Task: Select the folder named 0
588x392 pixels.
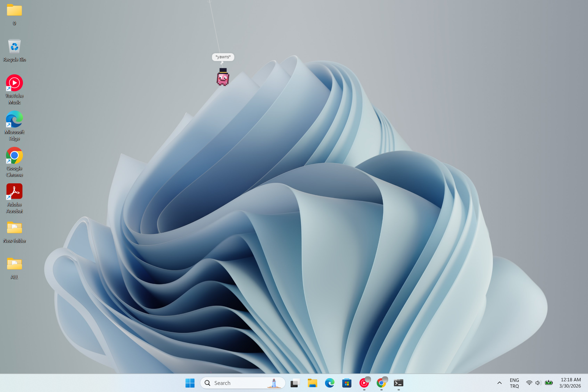Action: 14,11
